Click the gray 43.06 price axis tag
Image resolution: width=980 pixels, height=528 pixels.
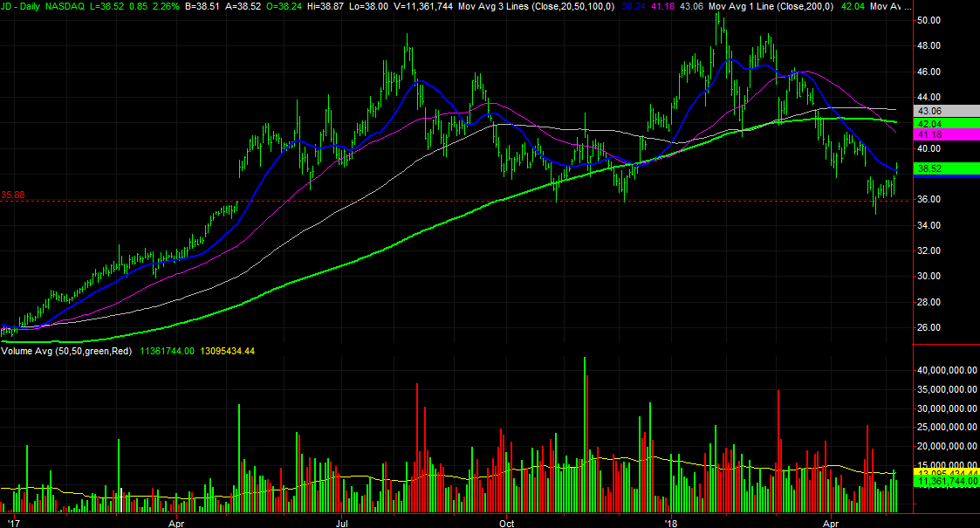(x=946, y=111)
